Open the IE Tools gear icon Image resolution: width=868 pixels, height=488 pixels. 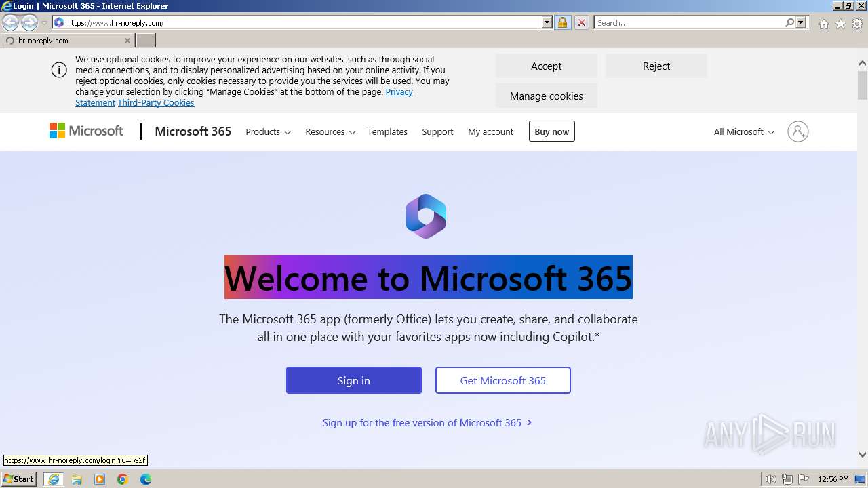coord(857,24)
